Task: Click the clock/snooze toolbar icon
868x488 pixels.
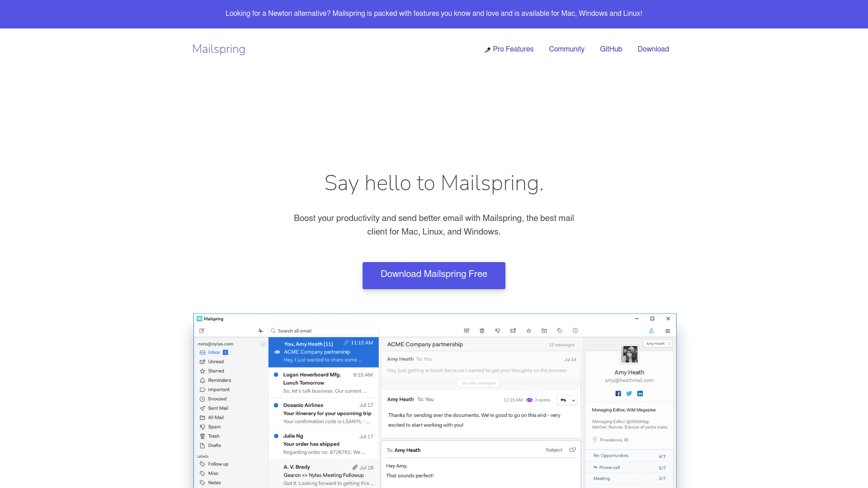Action: [x=576, y=331]
